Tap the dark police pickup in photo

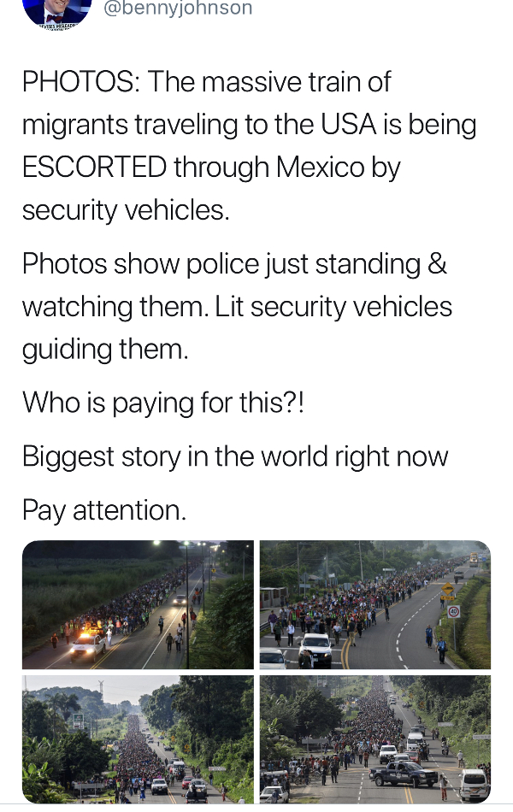404,774
